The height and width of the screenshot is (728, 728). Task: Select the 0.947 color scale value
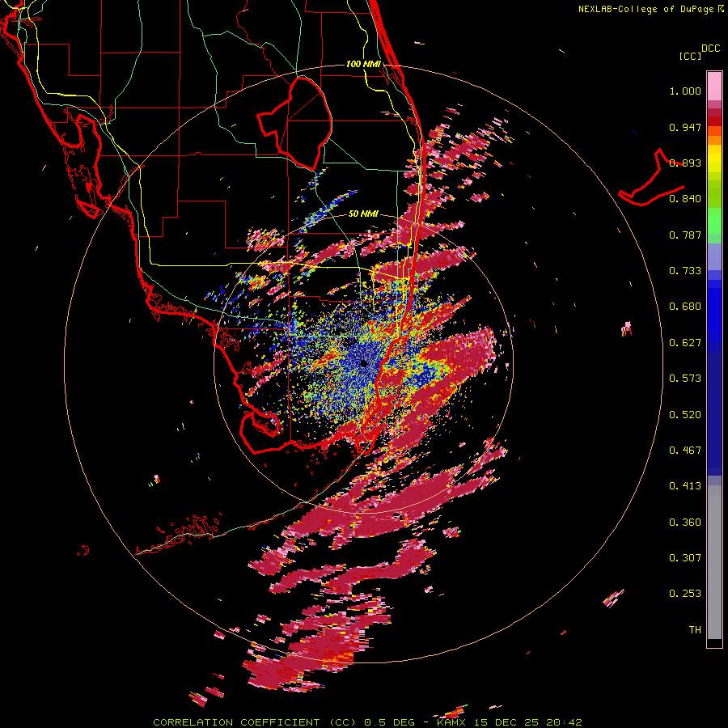[685, 127]
